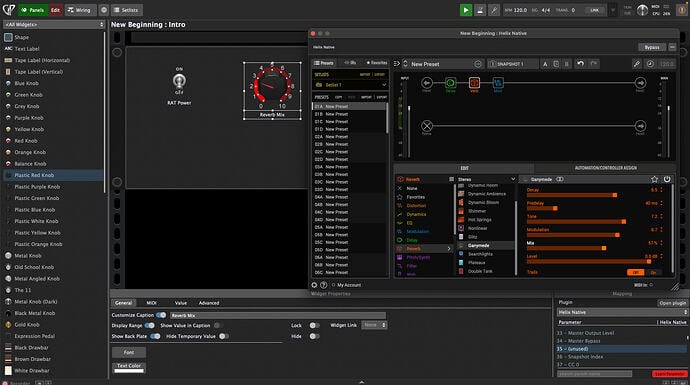
Task: Toggle Show Value in Caption switch
Action: (218, 326)
